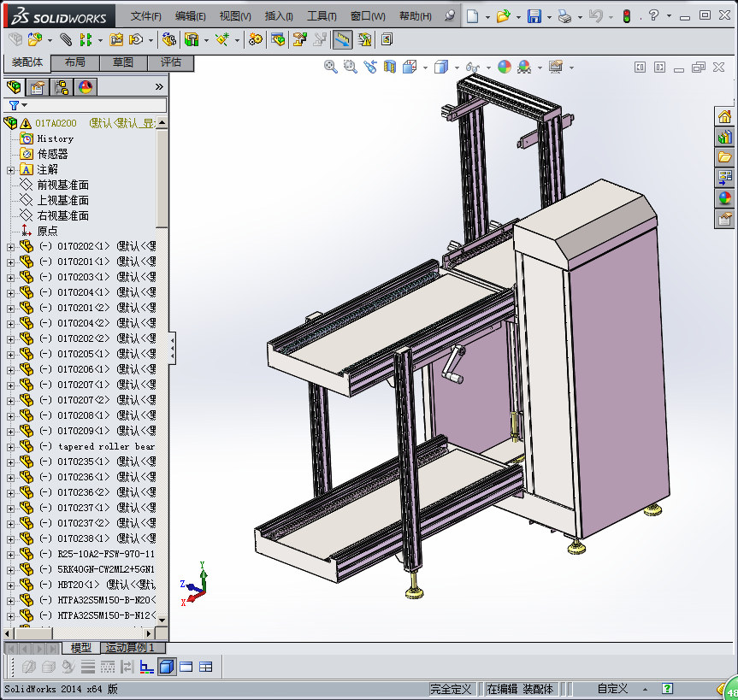Open the ConfigurationManager tab icon
This screenshot has height=700, width=738.
[62, 87]
